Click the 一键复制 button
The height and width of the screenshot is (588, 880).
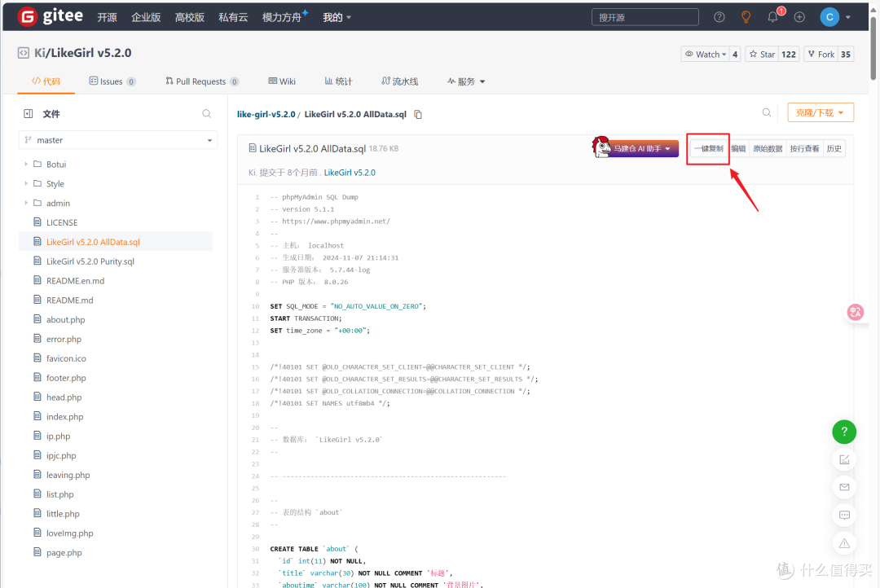tap(709, 149)
